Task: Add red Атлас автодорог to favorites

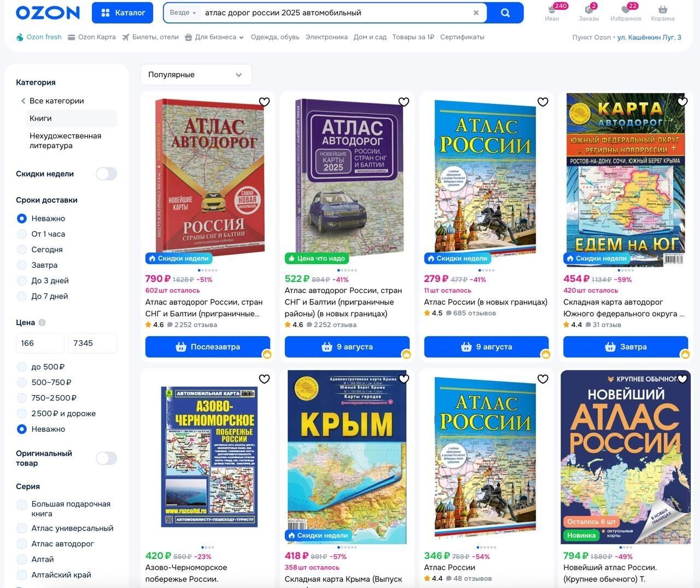Action: 264,102
